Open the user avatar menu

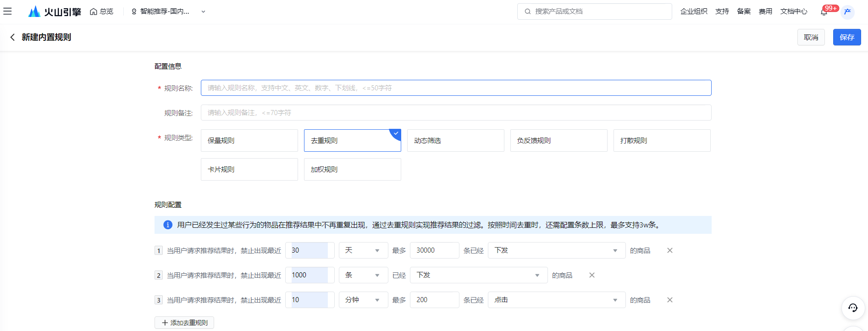tap(847, 11)
